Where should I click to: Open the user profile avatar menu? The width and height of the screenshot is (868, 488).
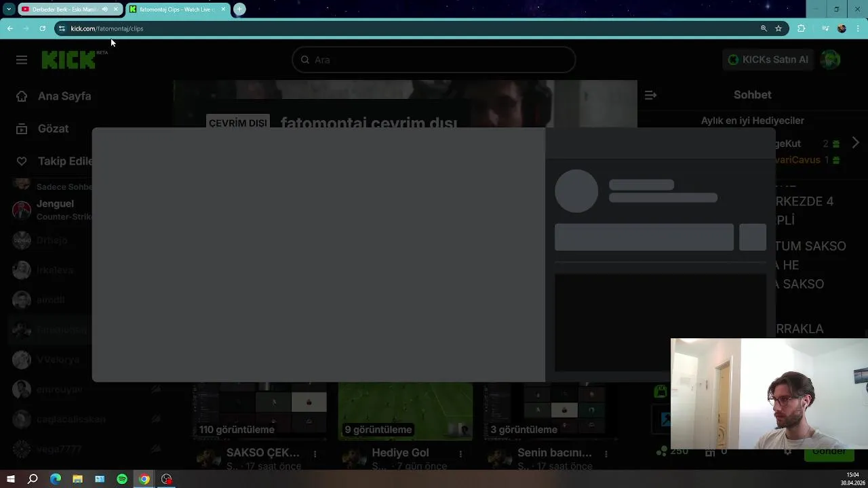coord(830,60)
